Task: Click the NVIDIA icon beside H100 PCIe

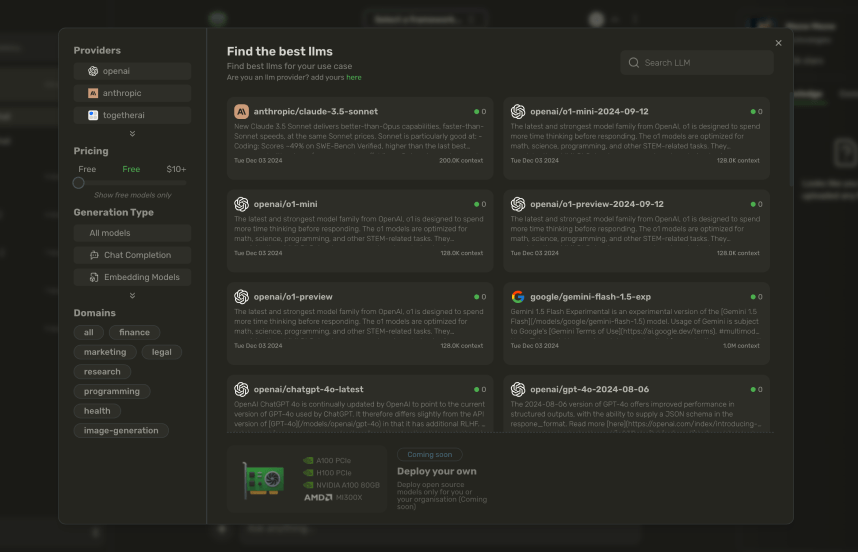Action: coord(308,473)
